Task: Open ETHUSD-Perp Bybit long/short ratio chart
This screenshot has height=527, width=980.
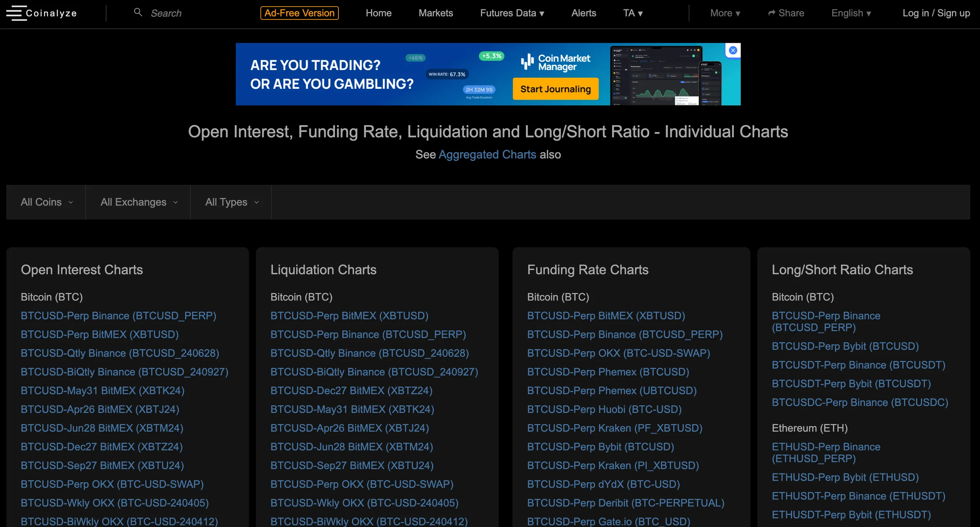Action: coord(845,477)
